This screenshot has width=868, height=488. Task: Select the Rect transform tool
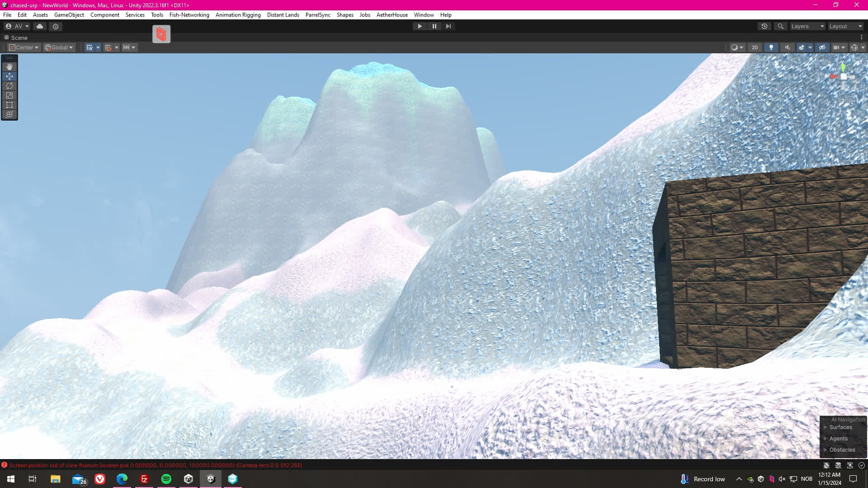click(x=9, y=105)
